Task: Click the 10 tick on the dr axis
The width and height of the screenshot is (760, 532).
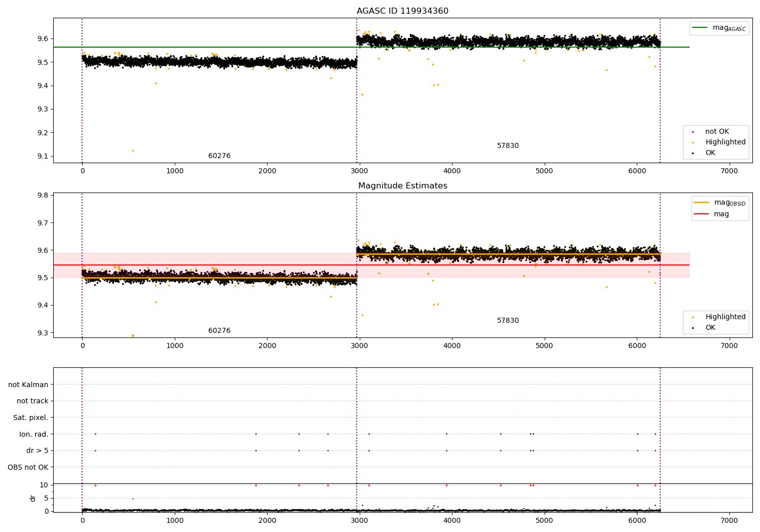Action: tap(44, 485)
